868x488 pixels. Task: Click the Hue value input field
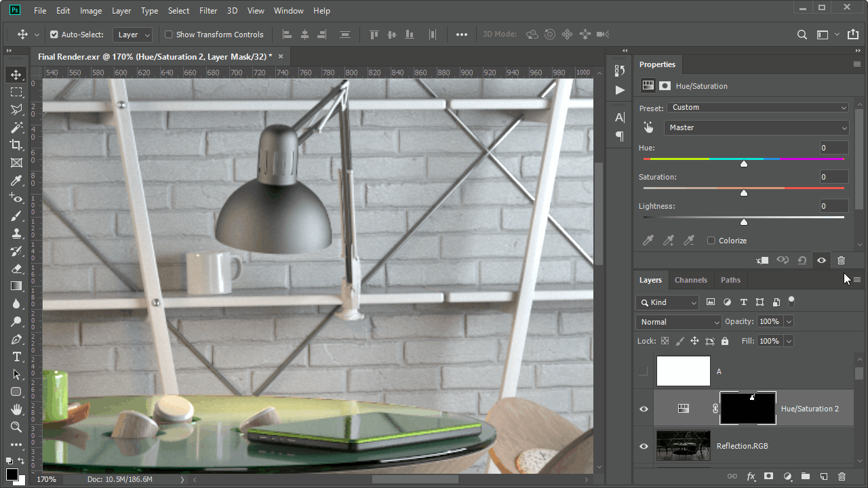(834, 148)
